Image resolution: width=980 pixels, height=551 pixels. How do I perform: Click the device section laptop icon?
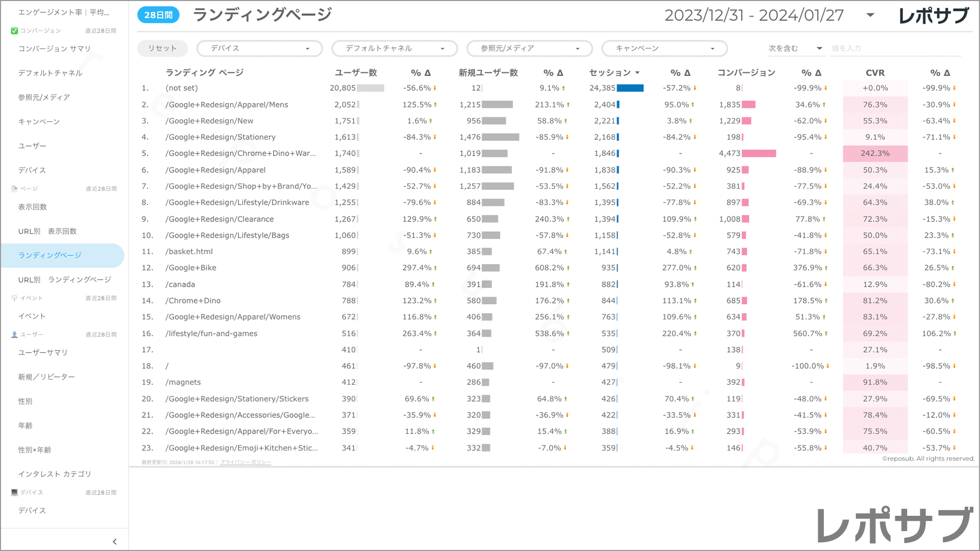(x=14, y=492)
